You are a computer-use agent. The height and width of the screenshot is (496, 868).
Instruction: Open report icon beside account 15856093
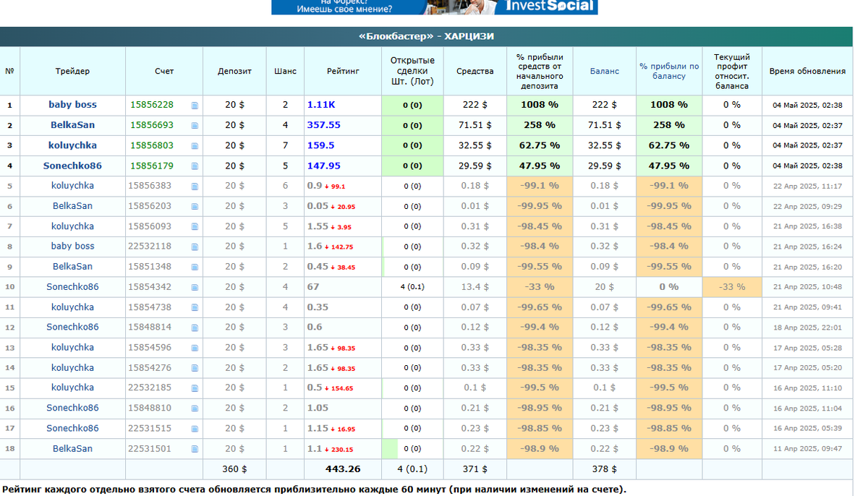click(x=195, y=227)
